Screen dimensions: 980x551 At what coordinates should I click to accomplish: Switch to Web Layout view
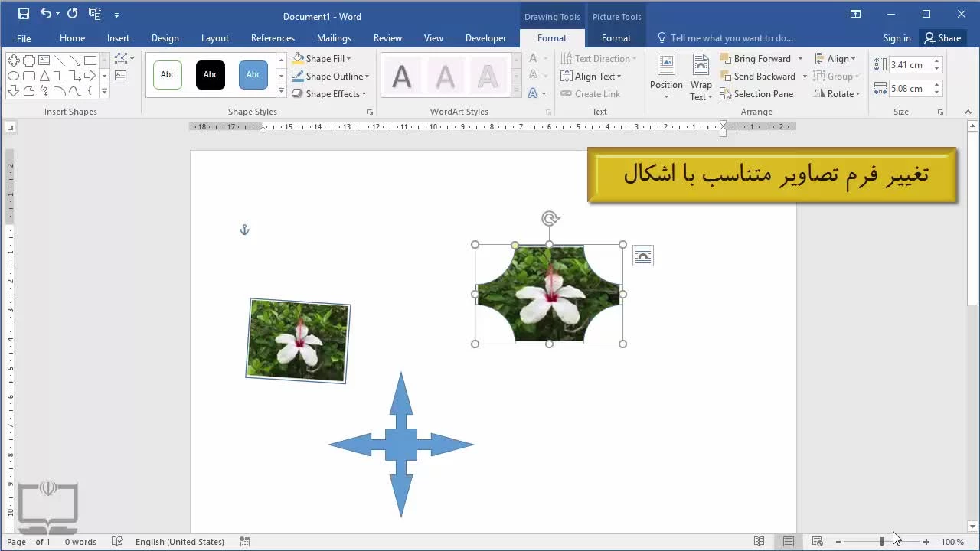(817, 542)
